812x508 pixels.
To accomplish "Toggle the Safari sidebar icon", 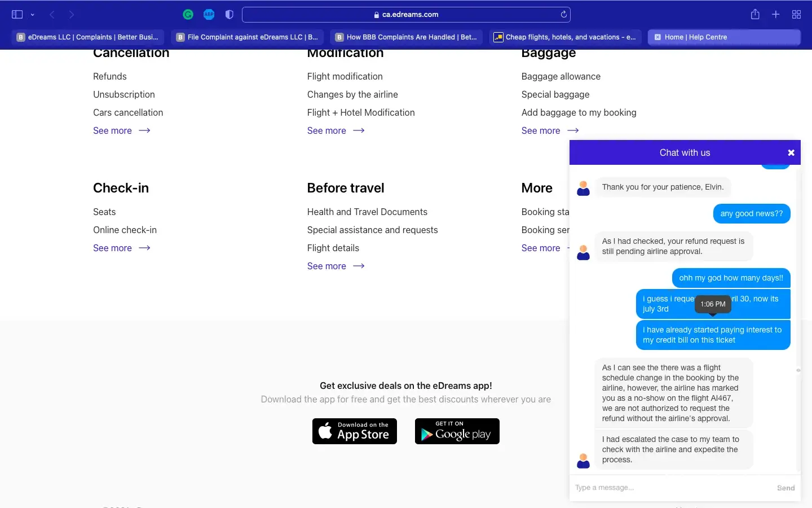I will point(17,15).
